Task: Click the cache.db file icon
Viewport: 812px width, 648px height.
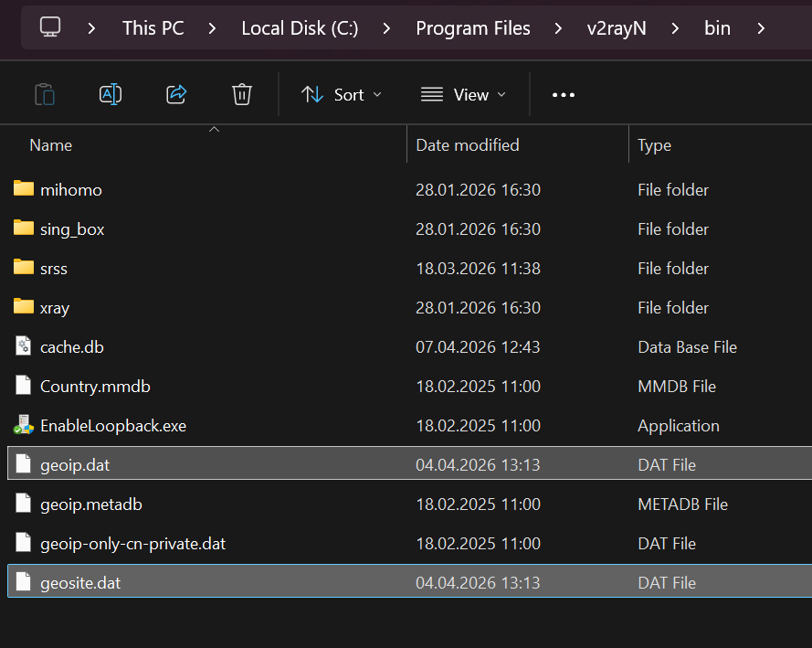Action: coord(24,347)
